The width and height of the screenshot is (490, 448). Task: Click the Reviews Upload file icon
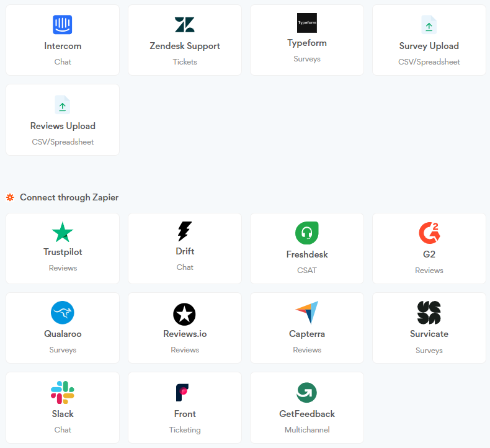click(x=63, y=105)
